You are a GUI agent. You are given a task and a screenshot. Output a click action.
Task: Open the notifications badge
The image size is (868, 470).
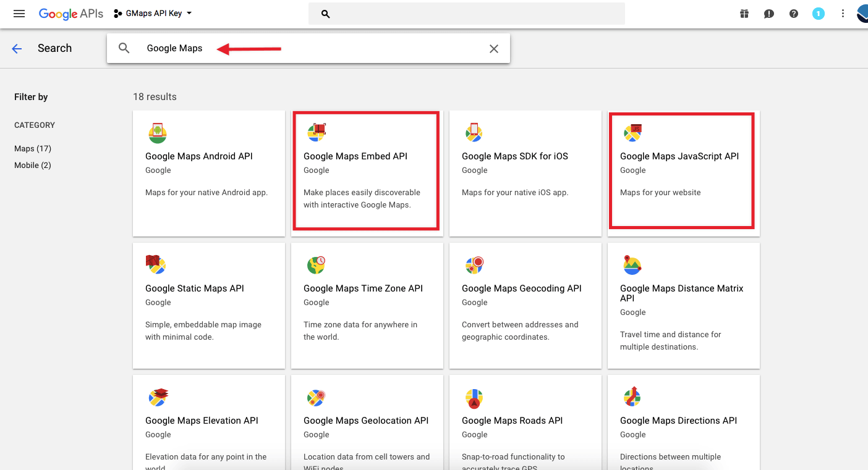(x=819, y=14)
